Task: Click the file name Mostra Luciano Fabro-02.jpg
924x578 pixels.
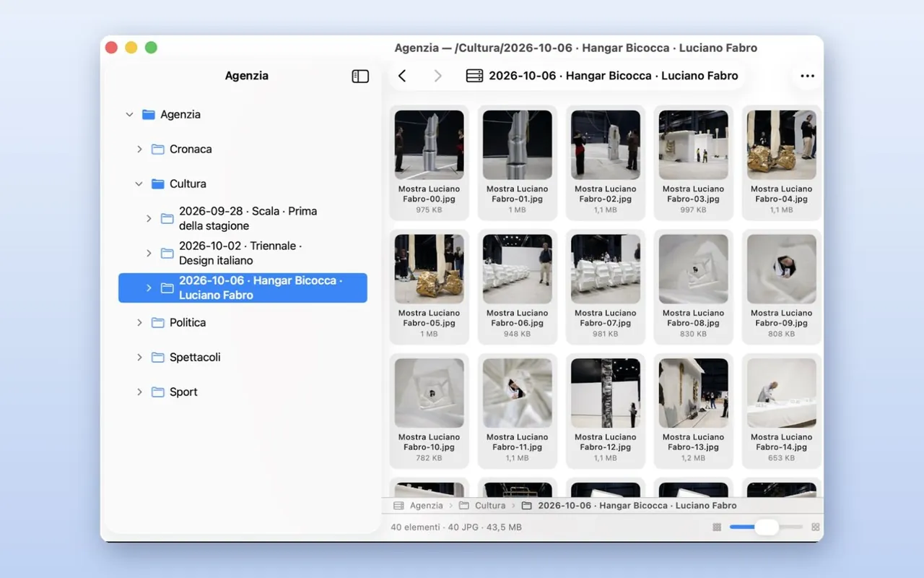Action: [606, 194]
